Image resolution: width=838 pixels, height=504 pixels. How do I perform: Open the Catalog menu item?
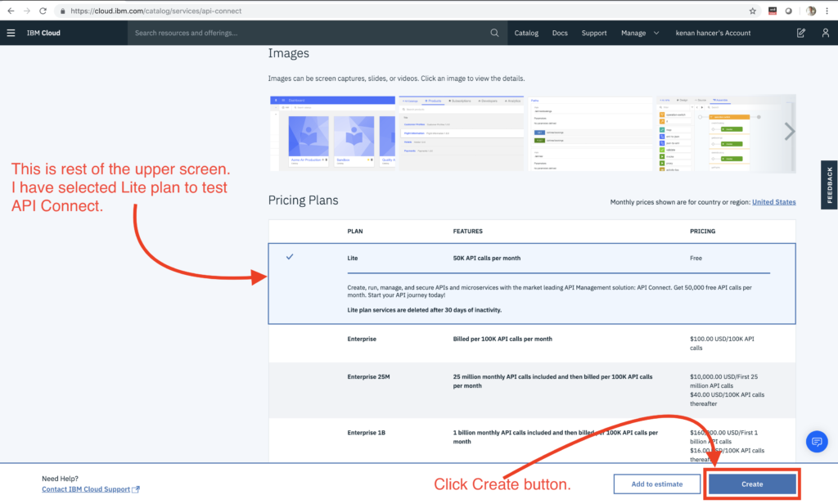point(526,34)
